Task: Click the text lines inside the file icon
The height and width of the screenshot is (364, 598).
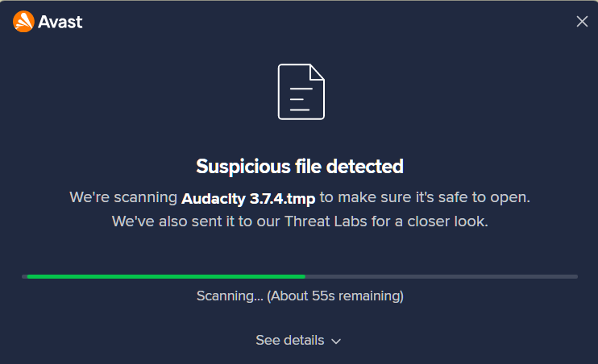Action: coord(300,99)
